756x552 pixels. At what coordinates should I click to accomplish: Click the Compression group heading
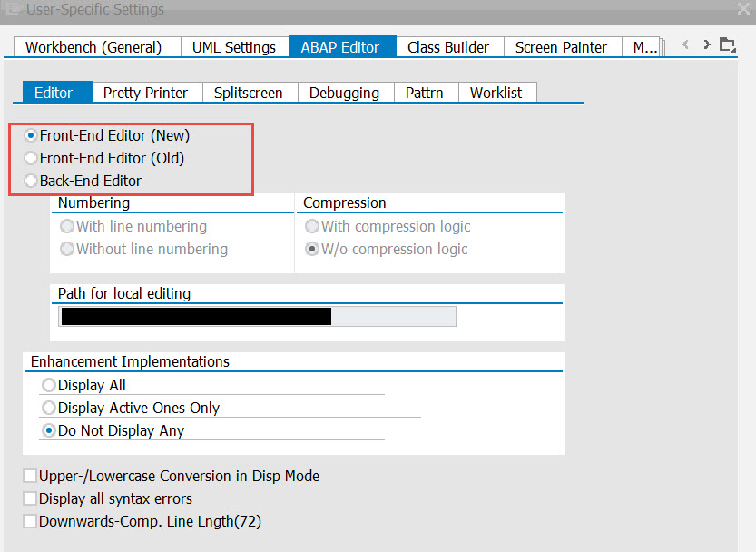[344, 202]
